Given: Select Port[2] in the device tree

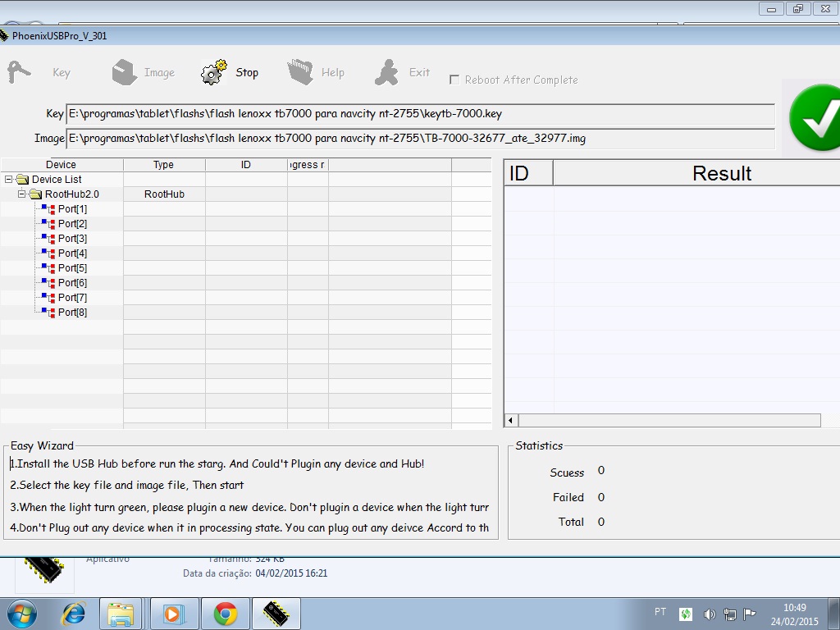Looking at the screenshot, I should click(x=72, y=224).
